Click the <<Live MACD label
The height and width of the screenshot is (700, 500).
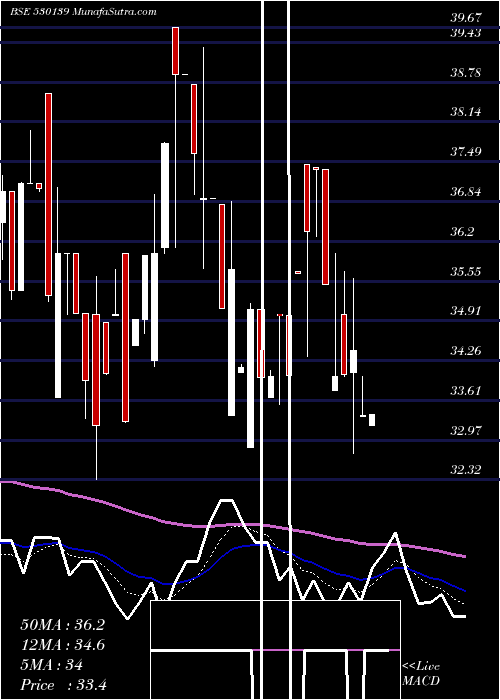pyautogui.click(x=421, y=674)
